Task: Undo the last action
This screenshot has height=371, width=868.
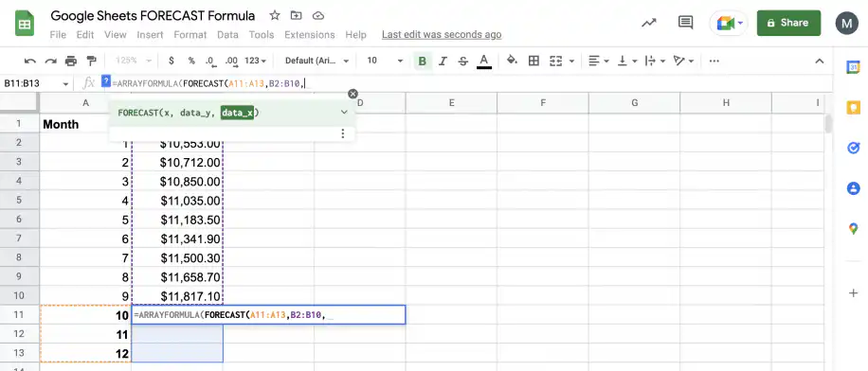Action: [x=30, y=61]
